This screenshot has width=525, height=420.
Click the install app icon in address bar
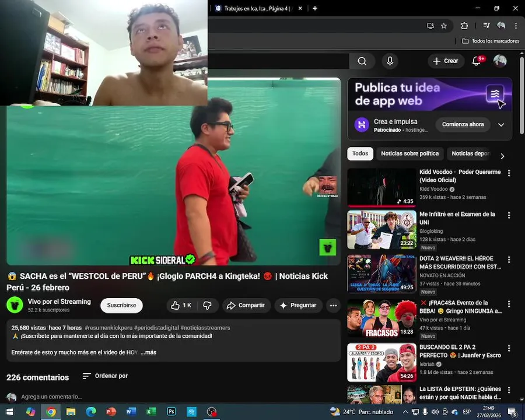tap(430, 26)
